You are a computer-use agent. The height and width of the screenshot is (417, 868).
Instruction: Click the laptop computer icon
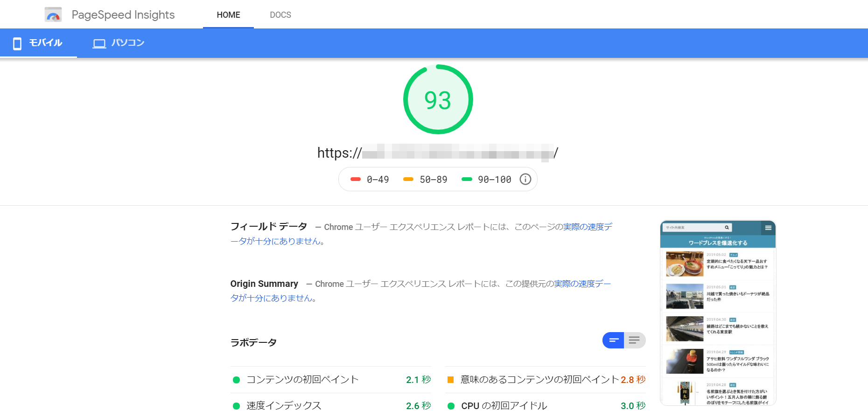[99, 44]
